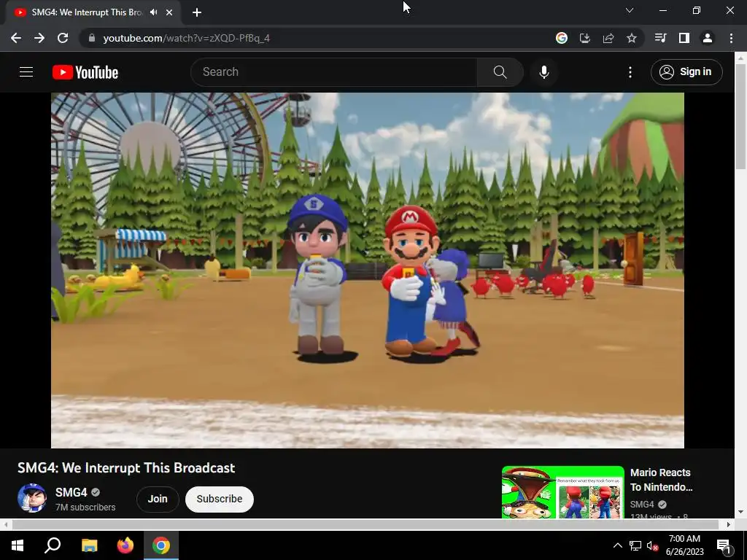Open the SMG4 channel name link
Image resolution: width=747 pixels, height=560 pixels.
pyautogui.click(x=71, y=492)
